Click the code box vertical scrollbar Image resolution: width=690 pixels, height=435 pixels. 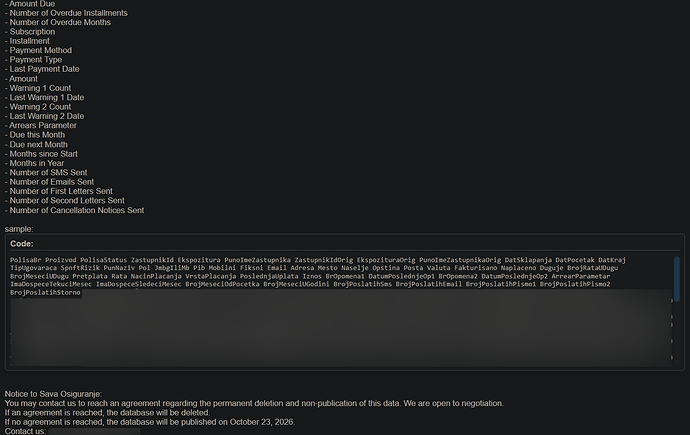click(676, 279)
